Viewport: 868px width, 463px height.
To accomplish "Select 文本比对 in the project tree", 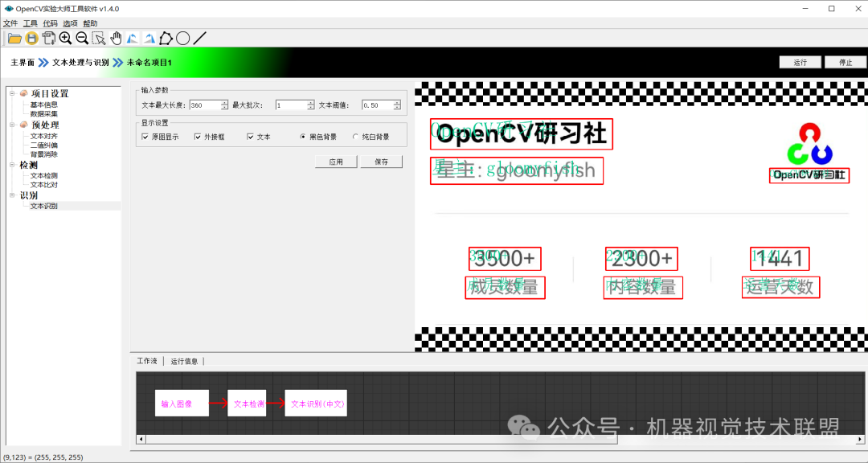I will pyautogui.click(x=43, y=184).
